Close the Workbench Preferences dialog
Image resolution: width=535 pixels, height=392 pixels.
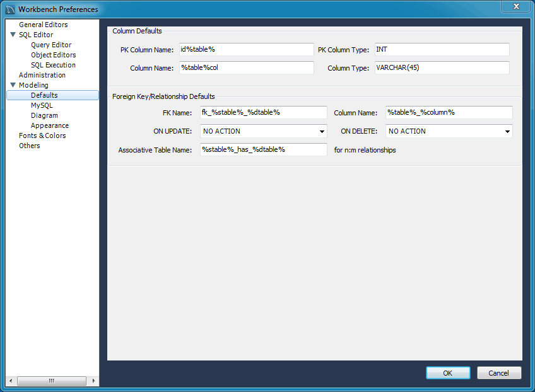(x=516, y=6)
